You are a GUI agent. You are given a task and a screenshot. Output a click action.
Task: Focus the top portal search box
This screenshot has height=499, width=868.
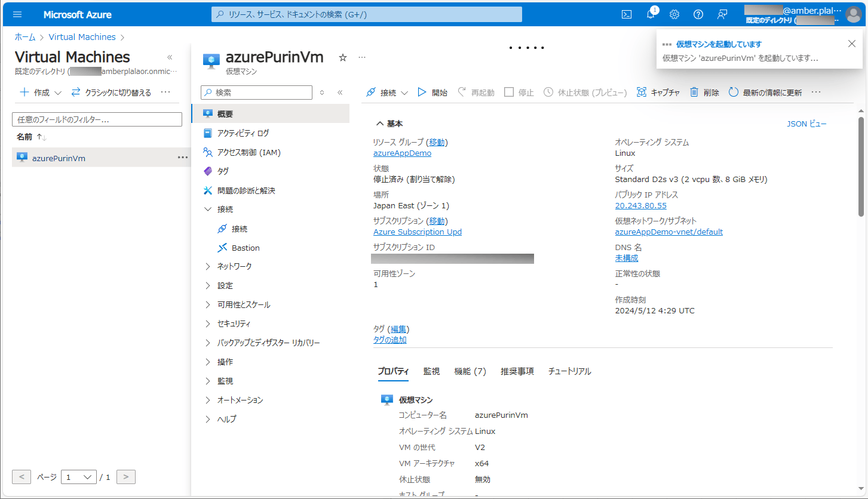[x=367, y=14]
